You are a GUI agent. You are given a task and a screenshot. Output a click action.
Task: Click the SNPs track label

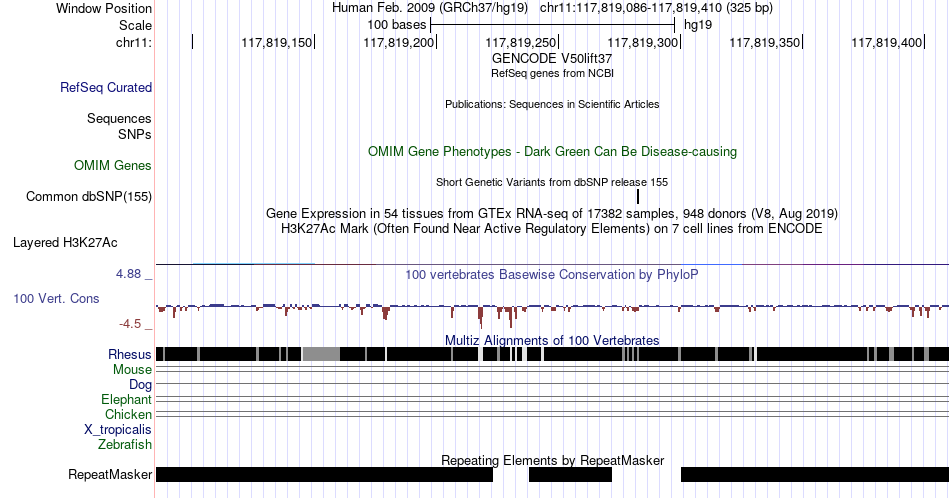pos(135,134)
